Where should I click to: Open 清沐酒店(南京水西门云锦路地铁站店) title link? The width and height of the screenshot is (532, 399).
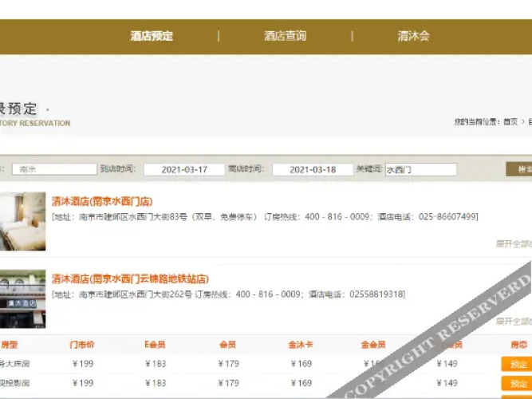click(x=130, y=279)
